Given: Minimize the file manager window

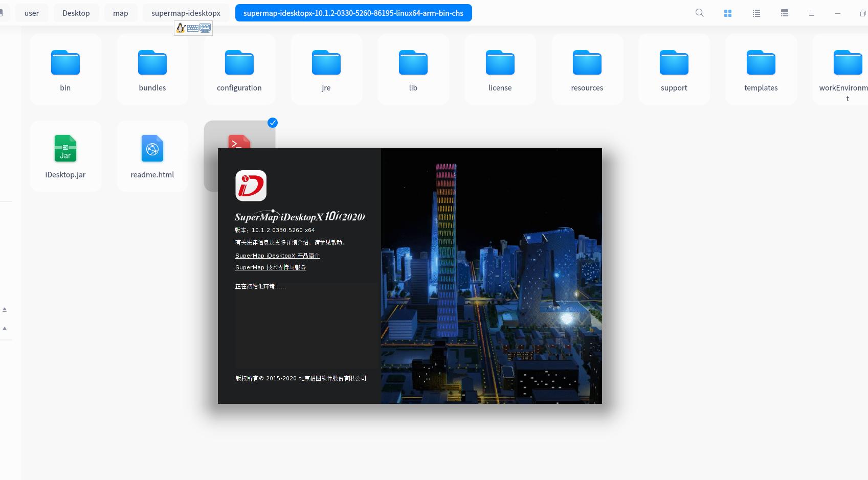Looking at the screenshot, I should (837, 13).
